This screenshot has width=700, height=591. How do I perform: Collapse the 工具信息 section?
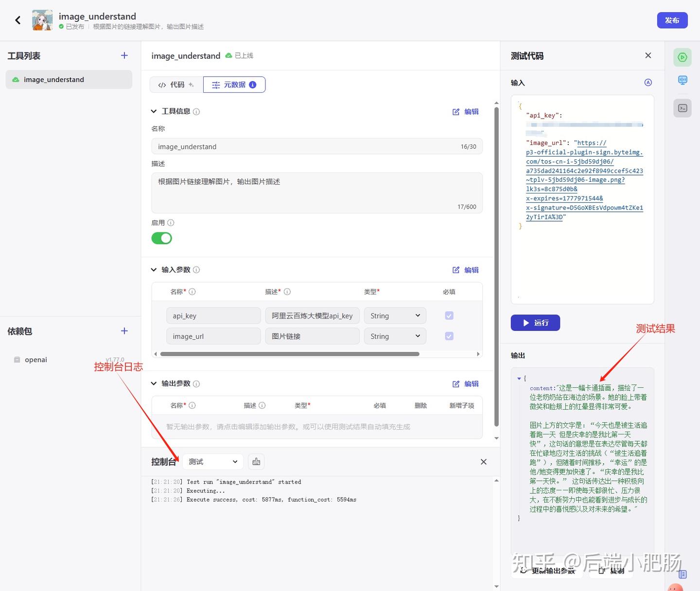tap(154, 111)
